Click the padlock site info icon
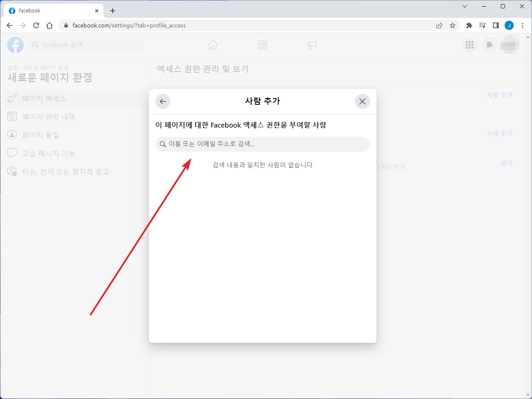This screenshot has height=399, width=532. [x=66, y=25]
